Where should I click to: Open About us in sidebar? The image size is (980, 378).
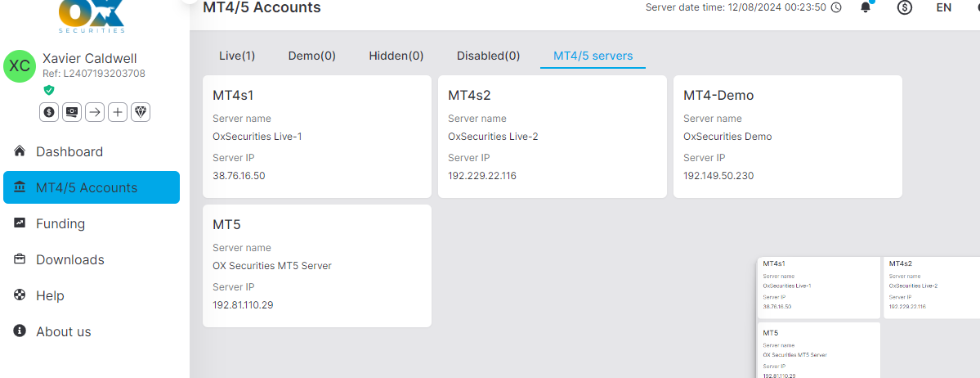tap(92, 331)
